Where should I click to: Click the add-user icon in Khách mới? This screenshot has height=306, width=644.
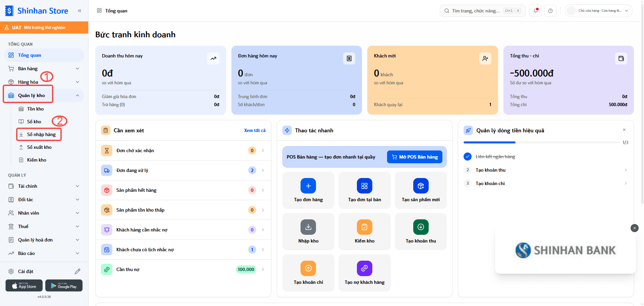point(485,58)
